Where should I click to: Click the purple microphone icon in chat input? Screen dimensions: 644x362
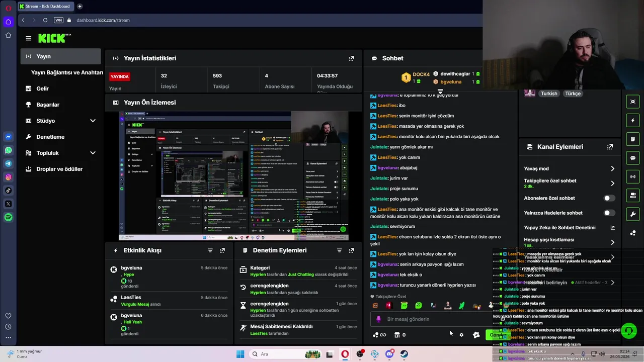click(x=378, y=319)
